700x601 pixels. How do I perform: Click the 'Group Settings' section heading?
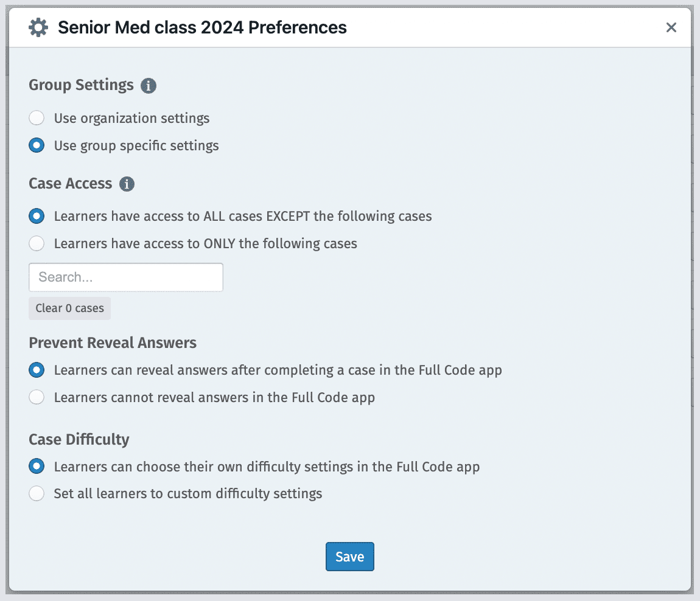(x=81, y=85)
